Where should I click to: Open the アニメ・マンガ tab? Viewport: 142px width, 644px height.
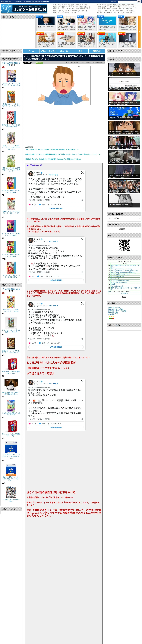tap(48, 51)
